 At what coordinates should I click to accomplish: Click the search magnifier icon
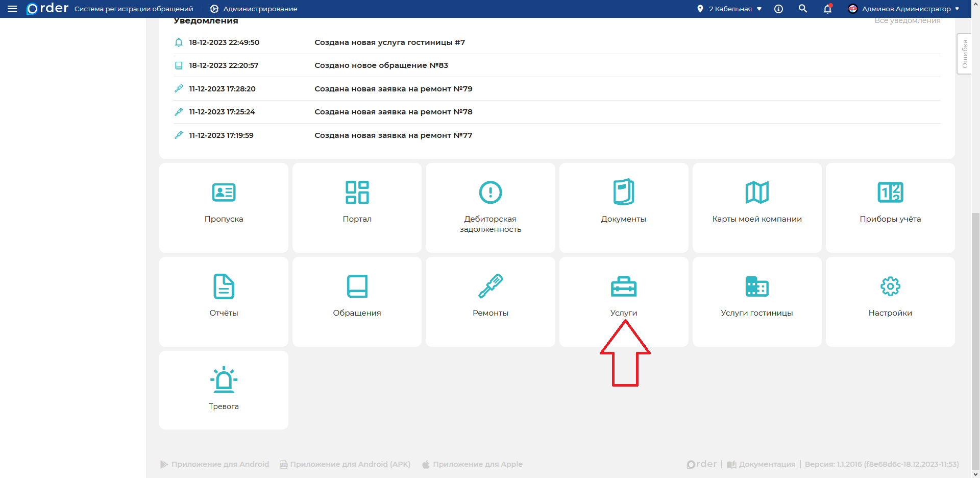803,9
